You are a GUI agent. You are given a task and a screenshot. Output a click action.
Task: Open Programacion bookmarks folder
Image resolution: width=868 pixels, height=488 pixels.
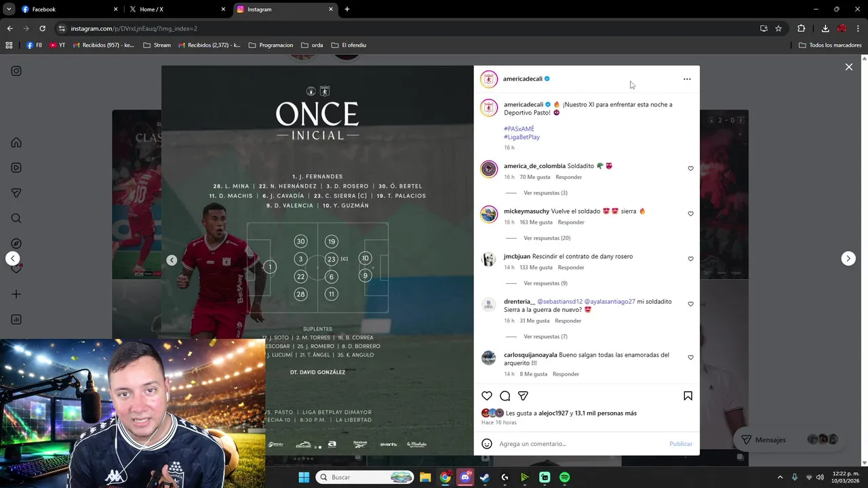pos(271,45)
